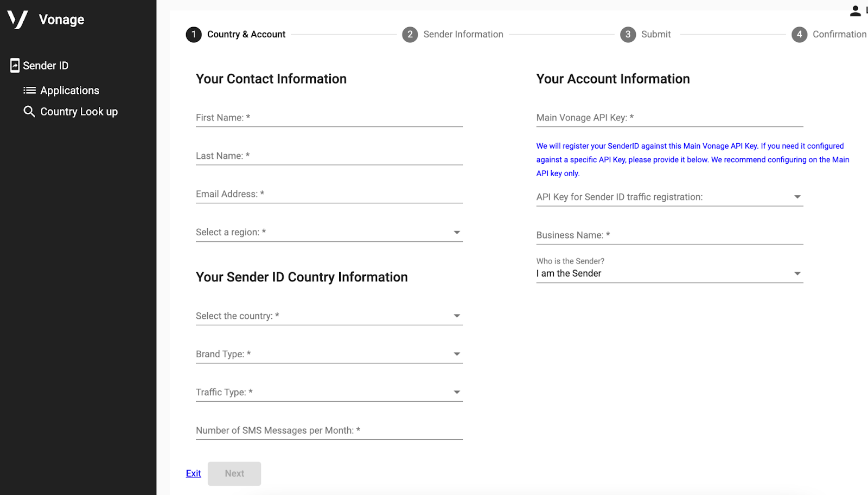This screenshot has width=868, height=495.
Task: Open the user account profile icon
Action: coord(856,11)
